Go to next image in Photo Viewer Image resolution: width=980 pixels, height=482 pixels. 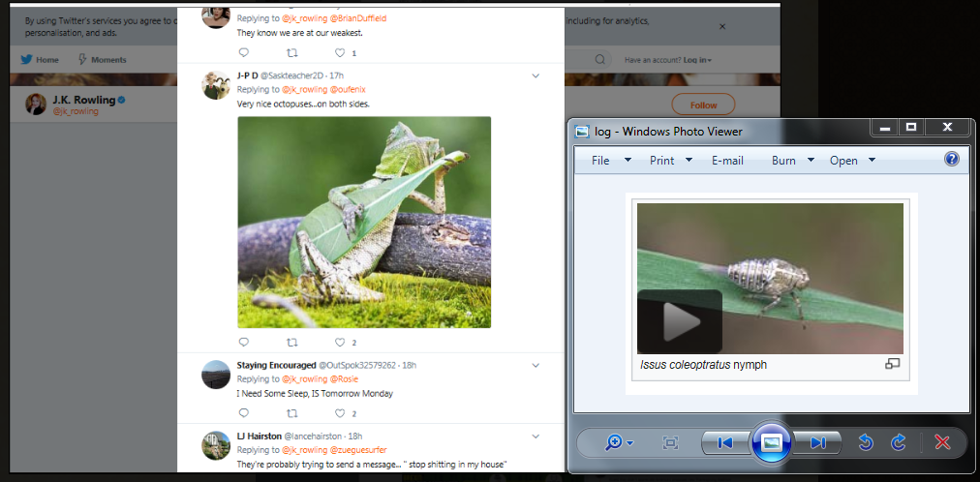point(818,442)
